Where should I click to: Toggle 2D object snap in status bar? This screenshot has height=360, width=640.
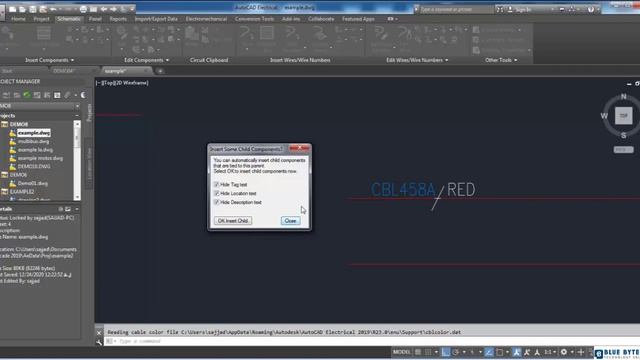pos(500,352)
